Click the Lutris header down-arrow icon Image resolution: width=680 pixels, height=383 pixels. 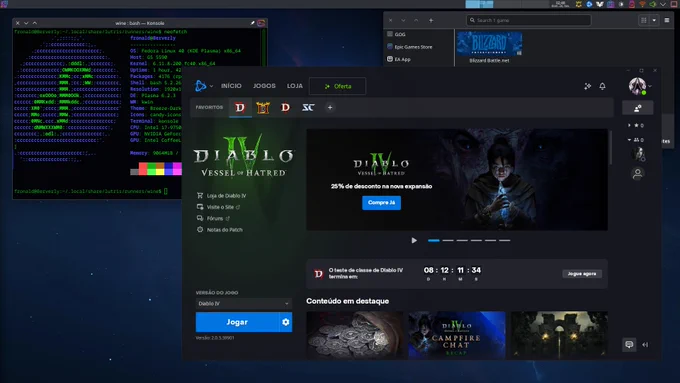click(x=403, y=20)
